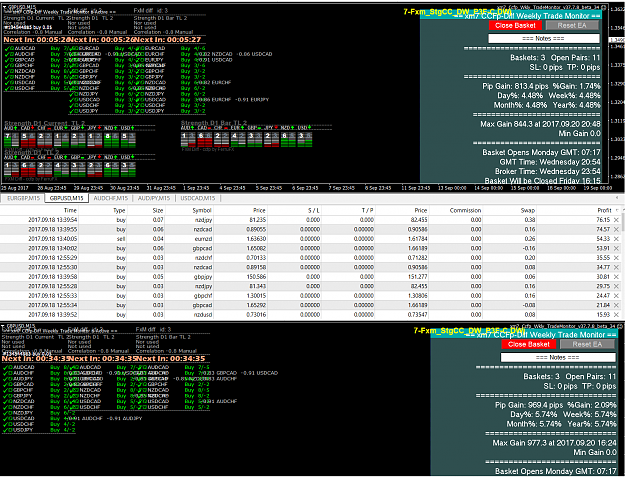The width and height of the screenshot is (625, 477).
Task: Sort the orders by the Profit column header
Action: point(578,210)
